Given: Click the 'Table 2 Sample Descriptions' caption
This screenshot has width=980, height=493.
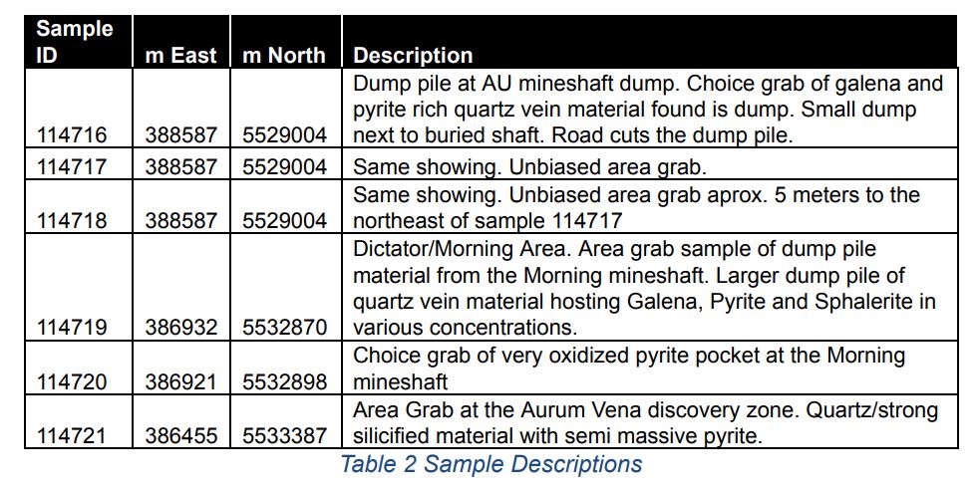Looking at the screenshot, I should tap(490, 464).
